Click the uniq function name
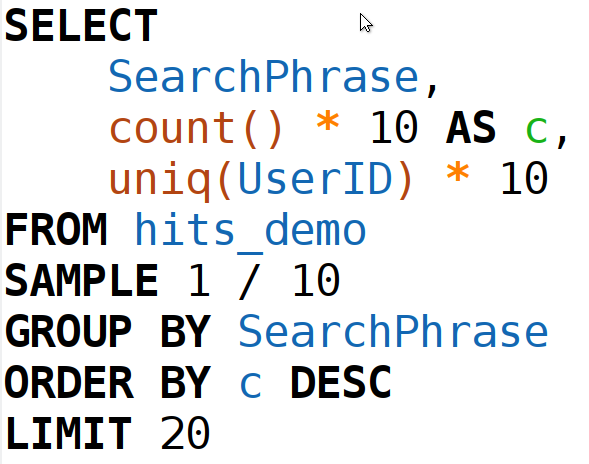589x464 pixels. click(159, 180)
